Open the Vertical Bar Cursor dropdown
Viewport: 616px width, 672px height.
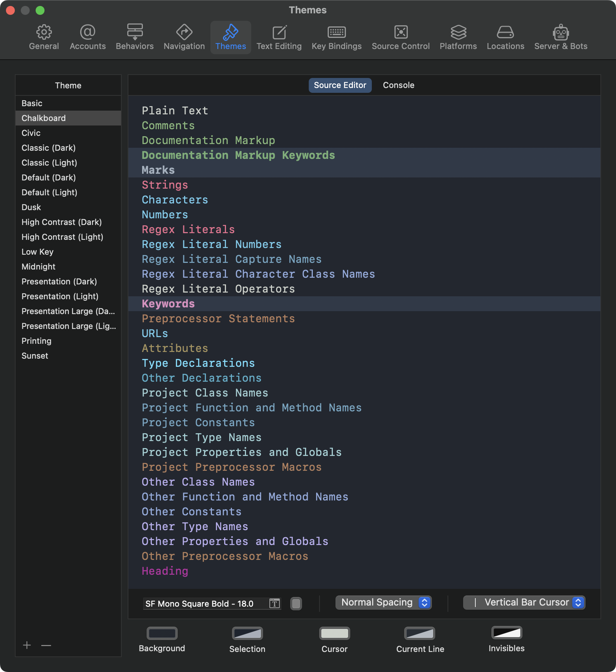pos(524,603)
